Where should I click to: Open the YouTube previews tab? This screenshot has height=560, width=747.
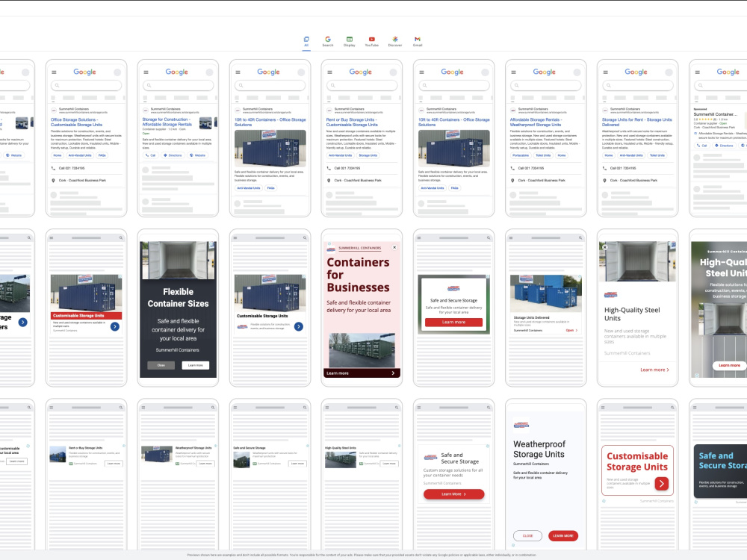tap(371, 41)
